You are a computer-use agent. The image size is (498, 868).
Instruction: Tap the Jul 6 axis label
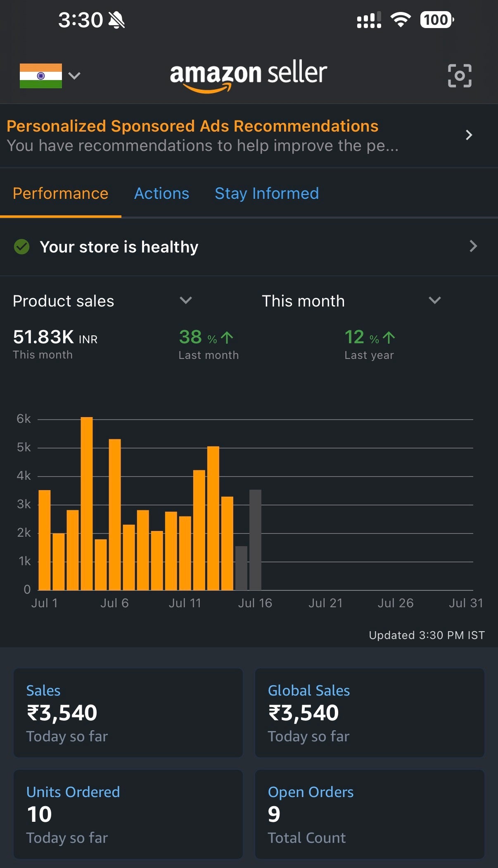coord(114,603)
